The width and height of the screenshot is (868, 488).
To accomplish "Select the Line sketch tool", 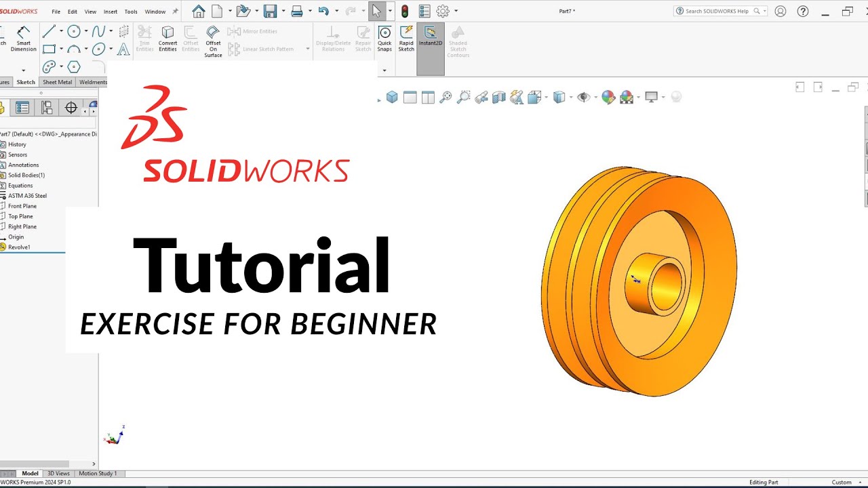I will click(x=49, y=31).
